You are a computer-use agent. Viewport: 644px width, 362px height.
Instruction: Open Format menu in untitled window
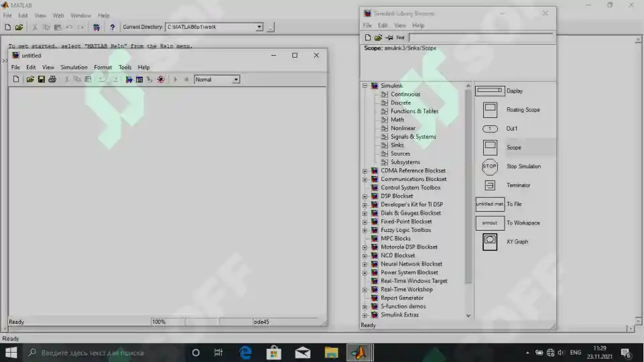[x=103, y=68]
